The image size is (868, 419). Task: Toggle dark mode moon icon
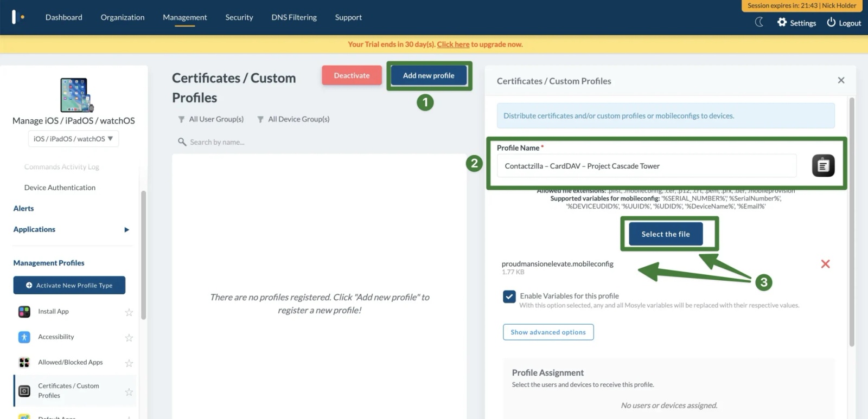coord(759,22)
